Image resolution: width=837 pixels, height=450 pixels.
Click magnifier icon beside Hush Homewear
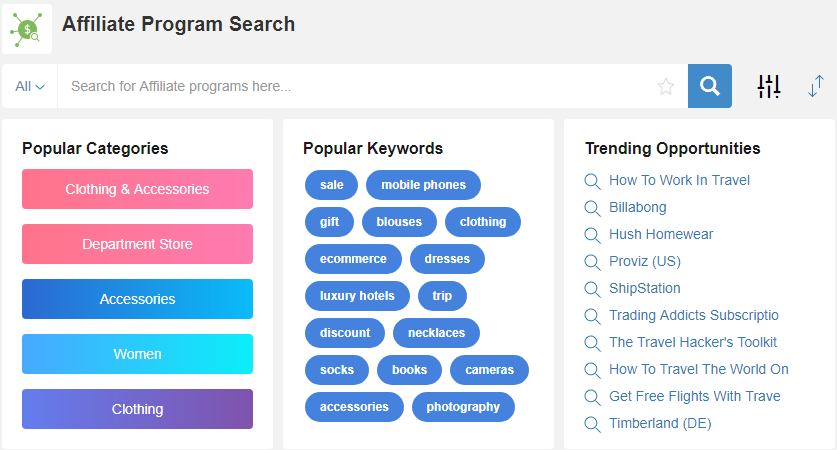point(592,235)
